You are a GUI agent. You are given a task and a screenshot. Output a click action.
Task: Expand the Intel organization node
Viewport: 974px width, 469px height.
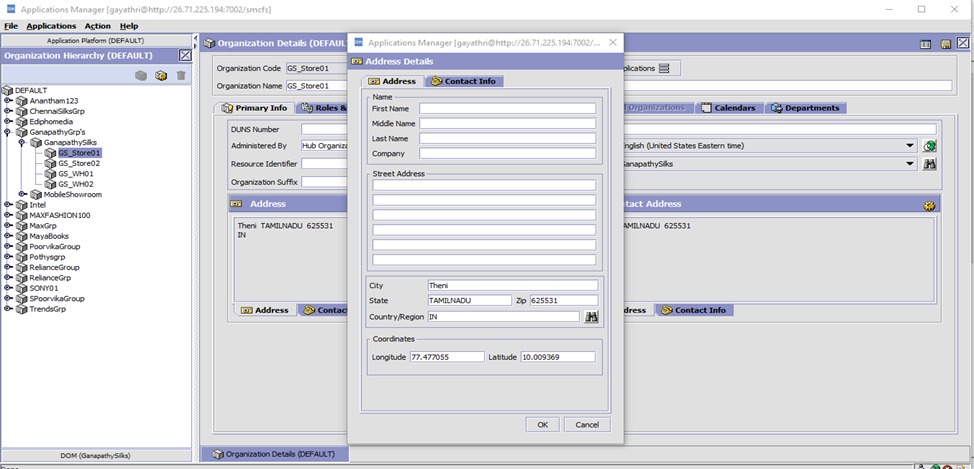point(9,205)
